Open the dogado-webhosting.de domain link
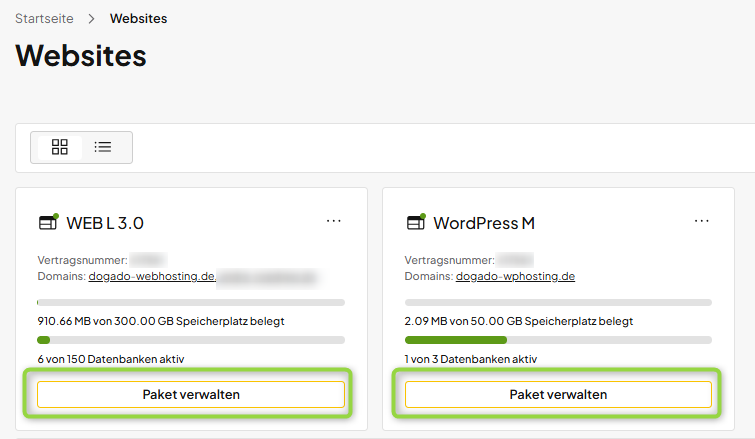Screen dimensions: 755x439 [x=152, y=276]
